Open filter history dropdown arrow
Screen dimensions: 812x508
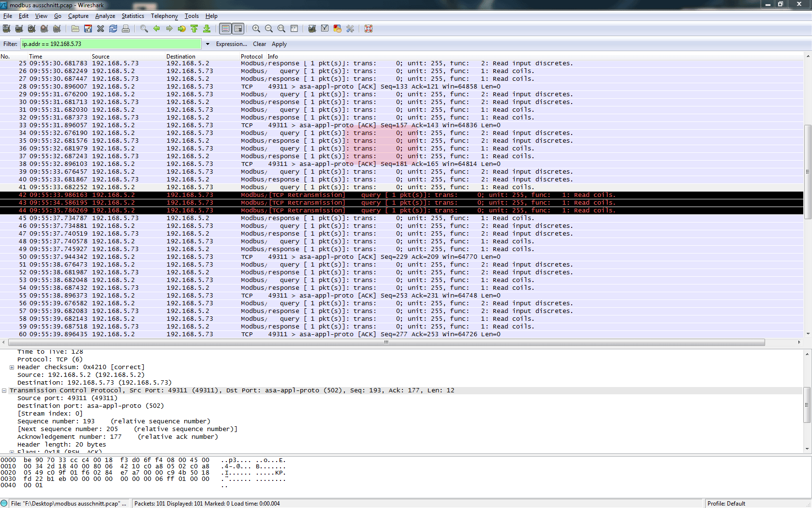point(207,44)
